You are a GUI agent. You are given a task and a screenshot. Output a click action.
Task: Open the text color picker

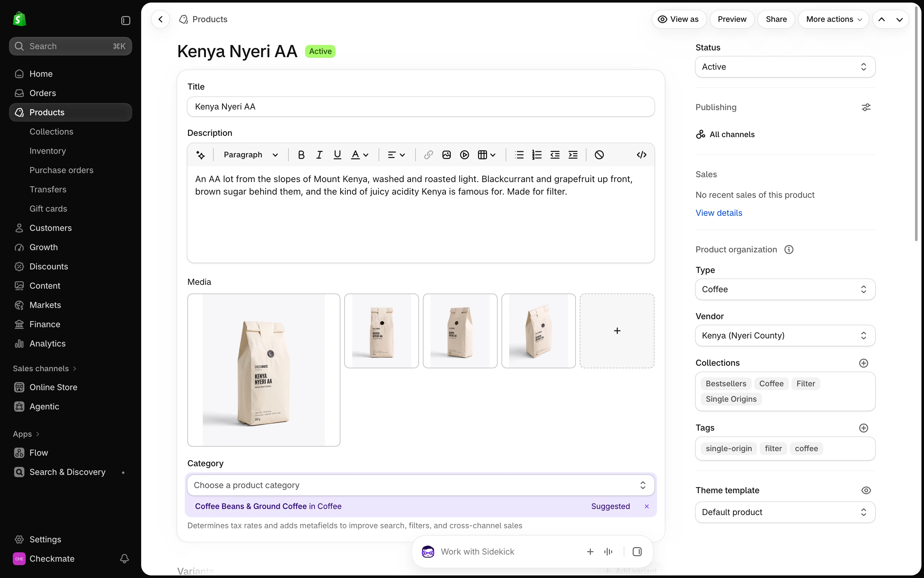point(360,155)
